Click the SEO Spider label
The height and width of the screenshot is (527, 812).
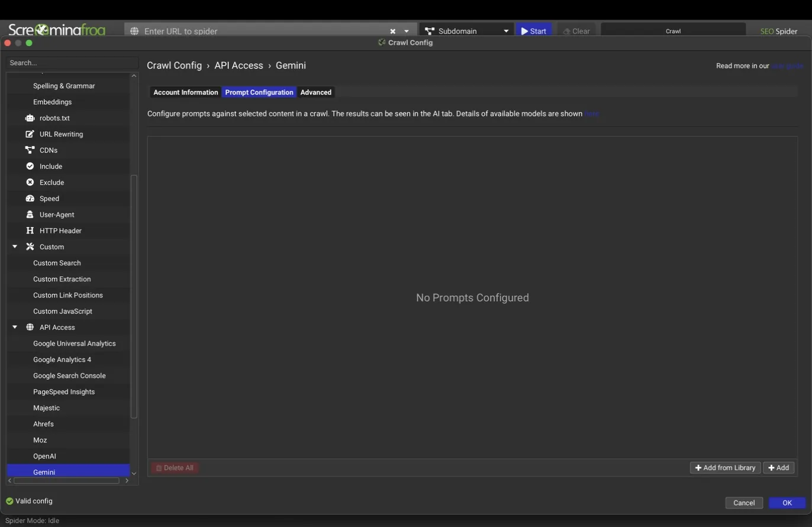coord(779,31)
